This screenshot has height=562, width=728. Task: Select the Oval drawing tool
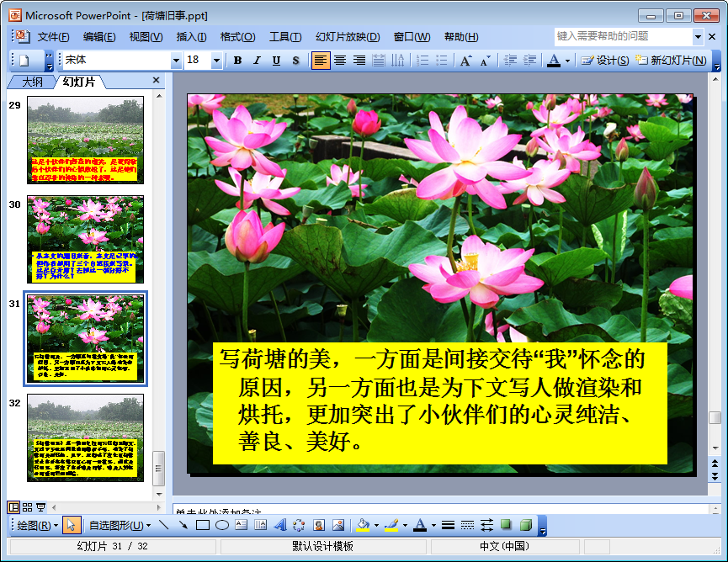[x=222, y=525]
